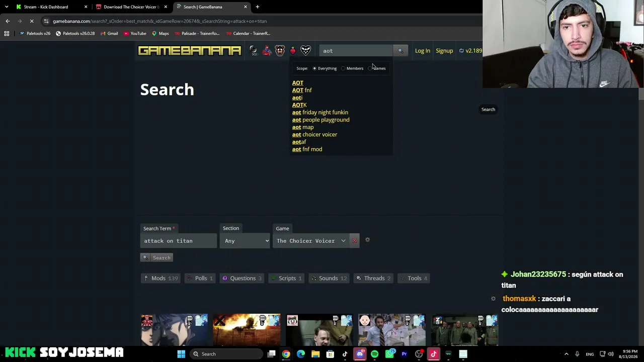Go back with the browser back arrow
This screenshot has height=362, width=644.
8,21
